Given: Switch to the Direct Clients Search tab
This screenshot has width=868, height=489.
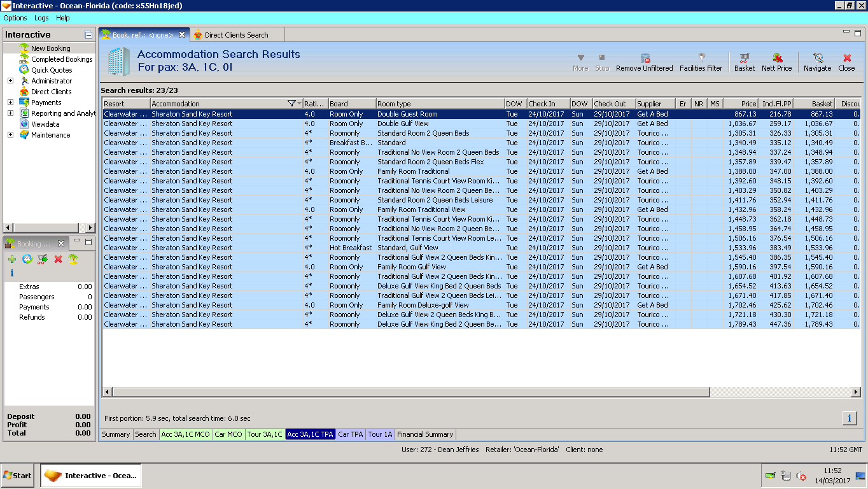Looking at the screenshot, I should tap(236, 35).
